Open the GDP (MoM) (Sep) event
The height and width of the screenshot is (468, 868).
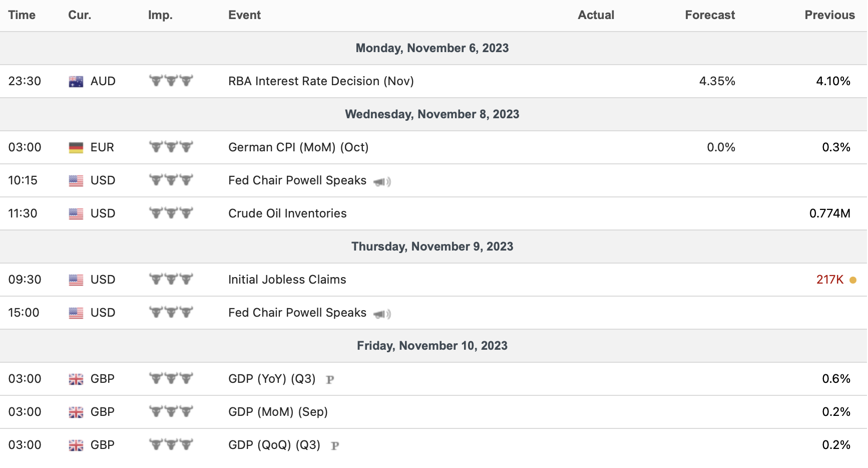[278, 412]
